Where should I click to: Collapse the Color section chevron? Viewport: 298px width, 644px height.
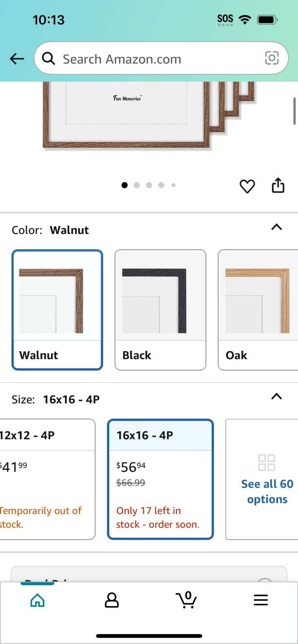pyautogui.click(x=277, y=227)
